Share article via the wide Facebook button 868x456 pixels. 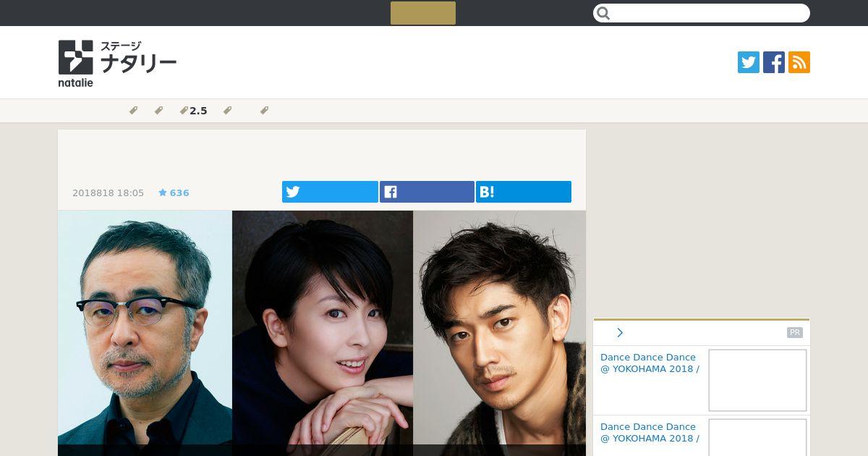point(427,192)
